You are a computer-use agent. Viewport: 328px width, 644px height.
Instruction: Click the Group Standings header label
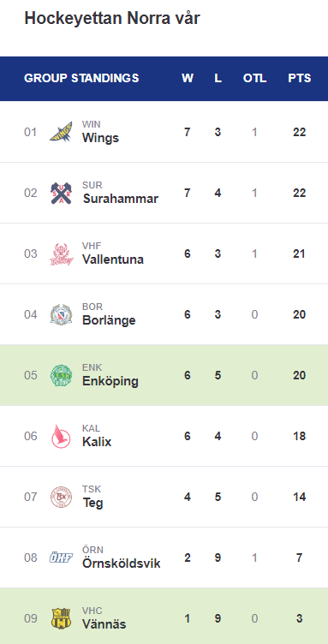[81, 78]
